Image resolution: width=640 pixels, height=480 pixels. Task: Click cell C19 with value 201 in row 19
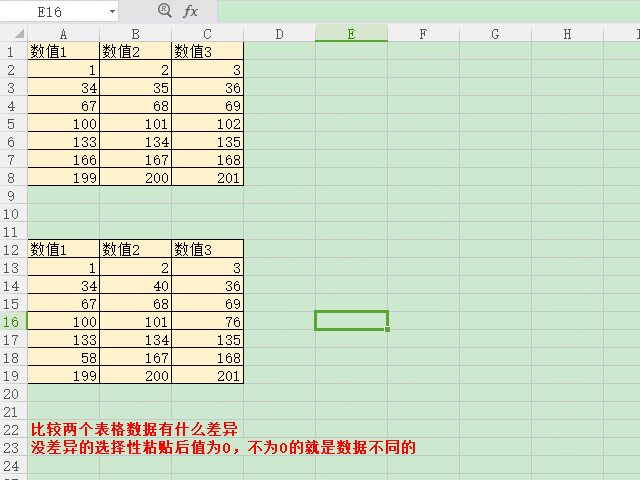click(x=207, y=376)
